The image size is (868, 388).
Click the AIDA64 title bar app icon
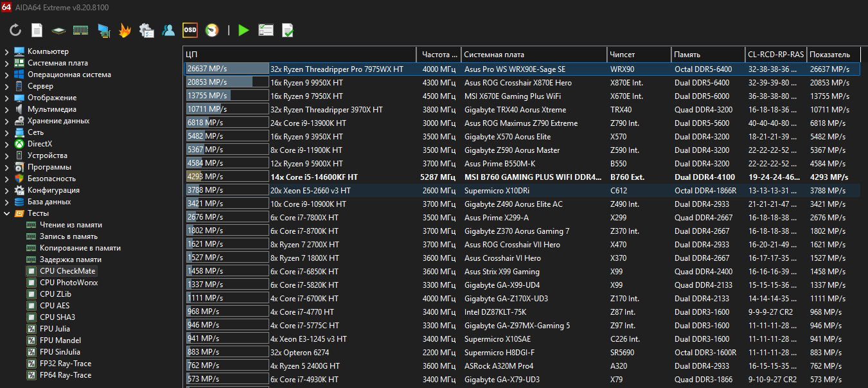(x=8, y=7)
